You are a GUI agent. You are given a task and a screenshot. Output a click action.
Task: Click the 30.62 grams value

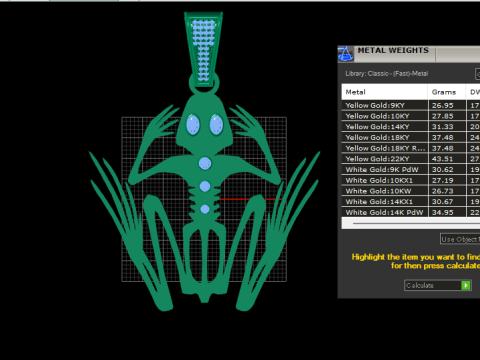(443, 169)
